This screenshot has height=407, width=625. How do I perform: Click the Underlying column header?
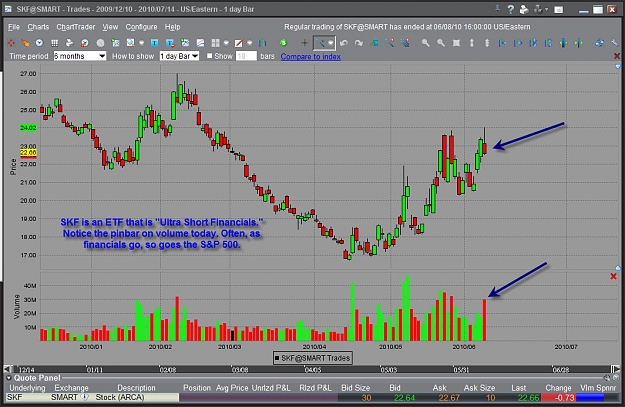pos(27,387)
